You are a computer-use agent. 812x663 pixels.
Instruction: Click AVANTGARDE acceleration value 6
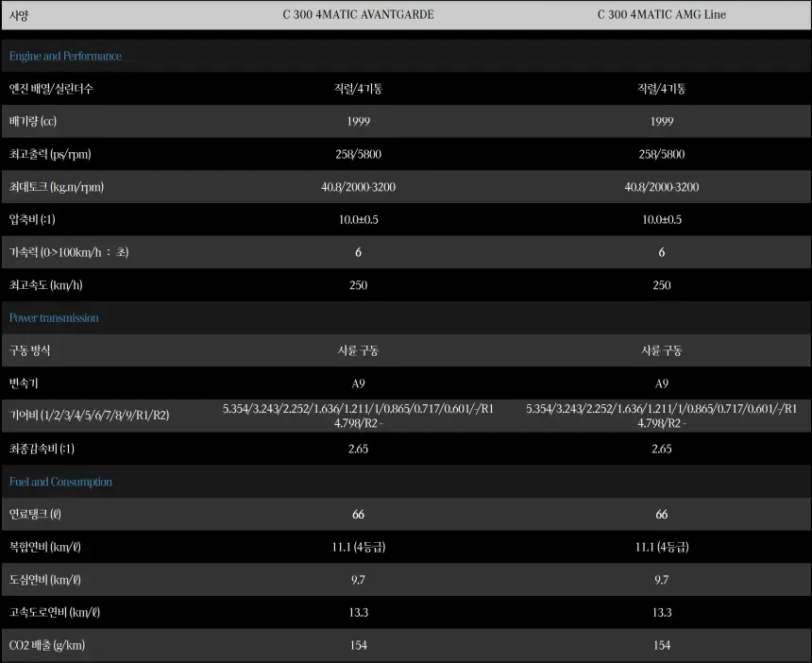point(359,253)
